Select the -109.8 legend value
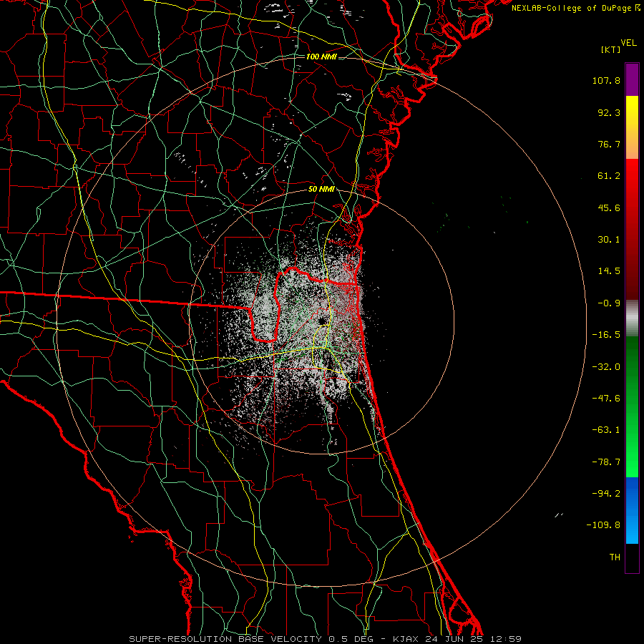Screen dimensions: 644x644 pos(603,525)
